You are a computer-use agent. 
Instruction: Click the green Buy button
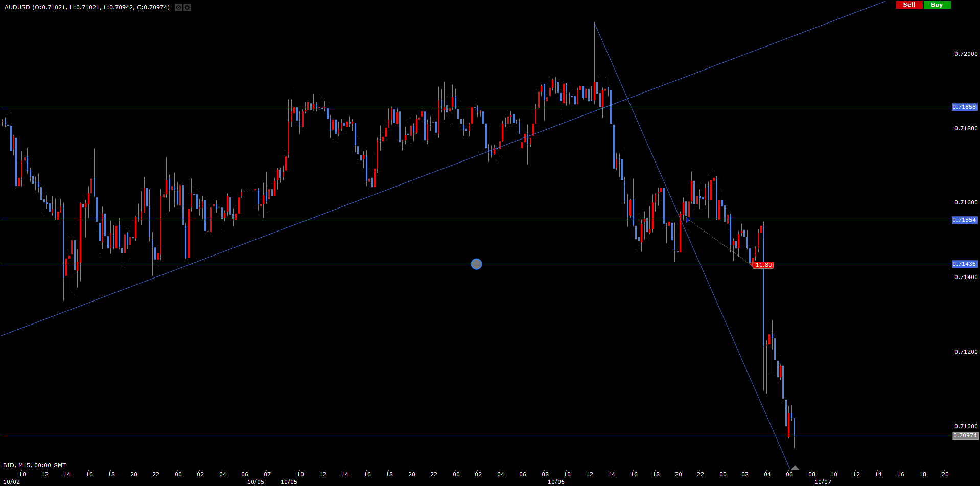937,5
